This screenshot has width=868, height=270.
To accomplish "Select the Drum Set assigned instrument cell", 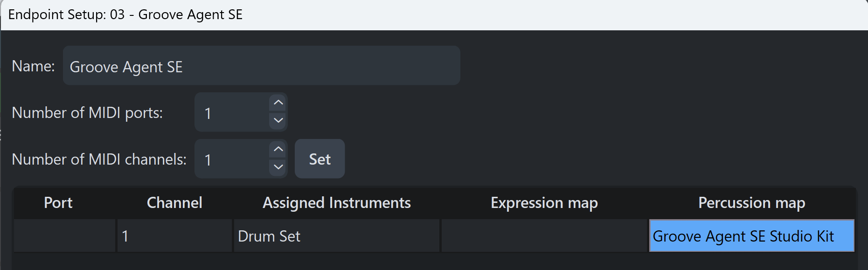I will 336,236.
